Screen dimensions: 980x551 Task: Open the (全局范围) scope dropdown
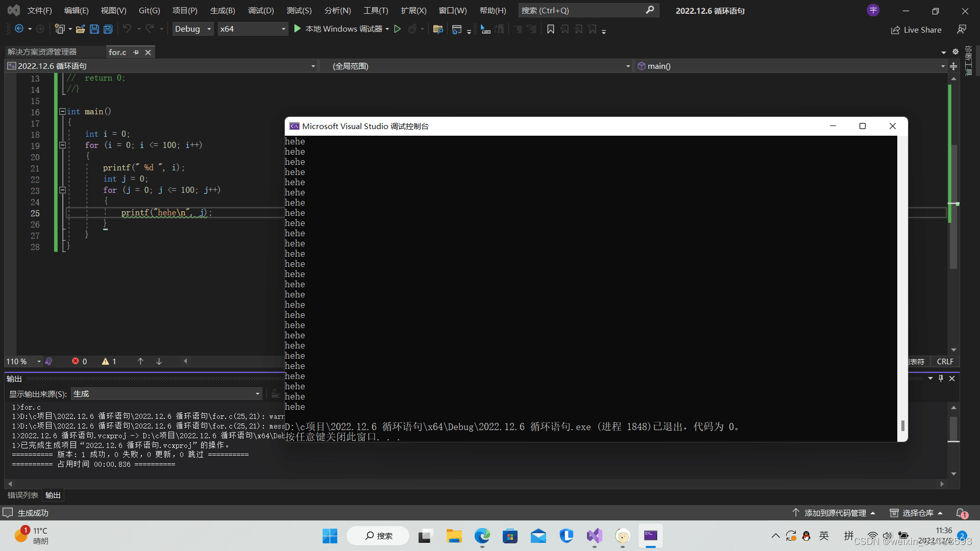point(476,66)
